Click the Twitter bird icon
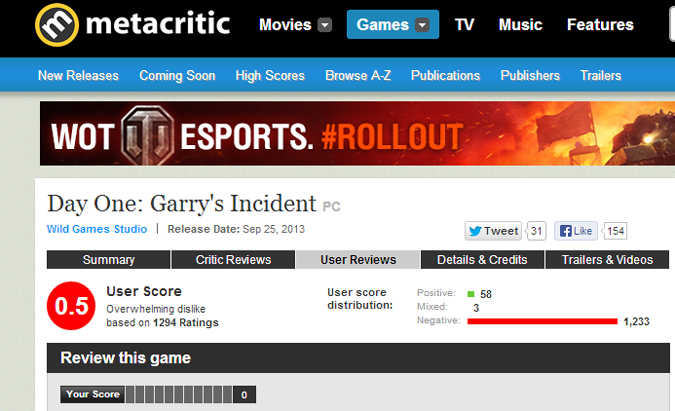Viewport: 675px width, 411px height. 475,232
